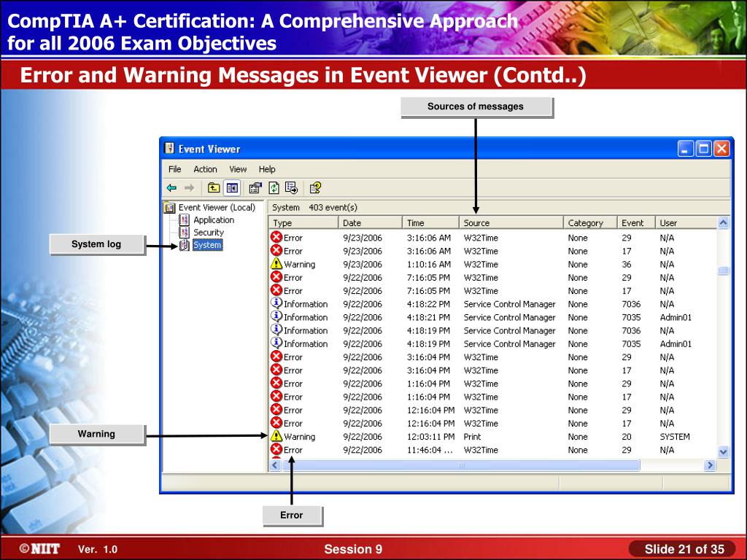Click the Forward arrow toolbar icon

click(189, 188)
